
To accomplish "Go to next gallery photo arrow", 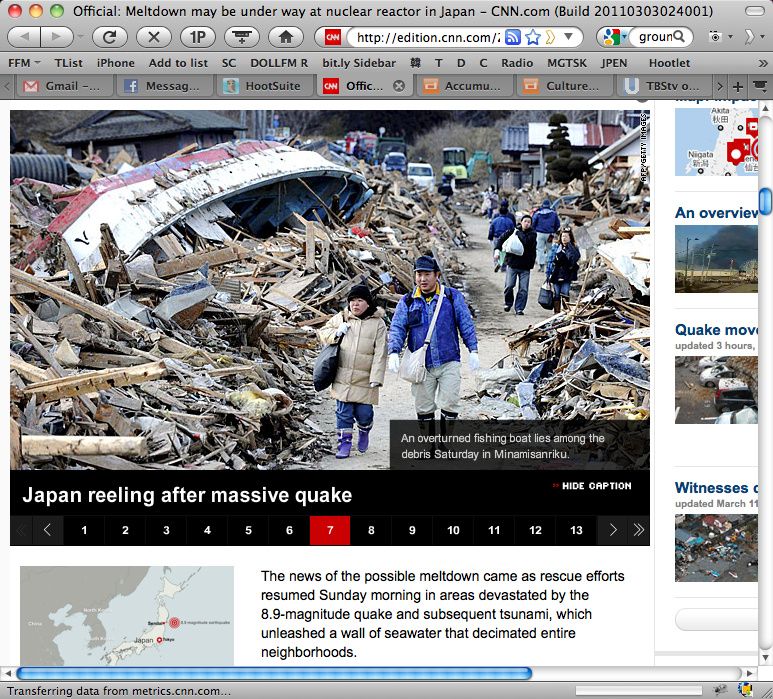I will 613,530.
